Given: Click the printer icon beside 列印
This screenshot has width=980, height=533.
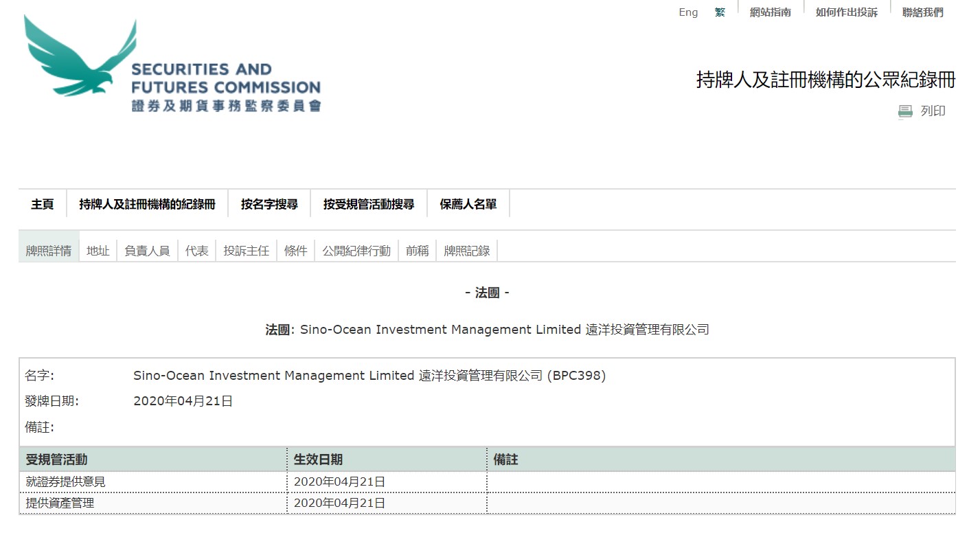Looking at the screenshot, I should [x=905, y=111].
